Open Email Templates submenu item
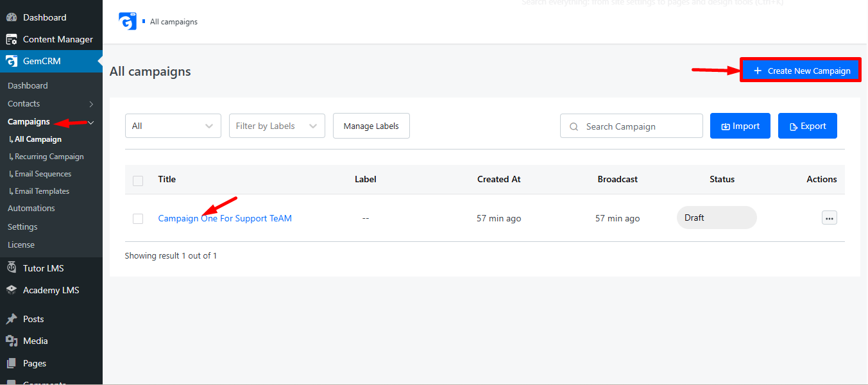 (x=42, y=191)
